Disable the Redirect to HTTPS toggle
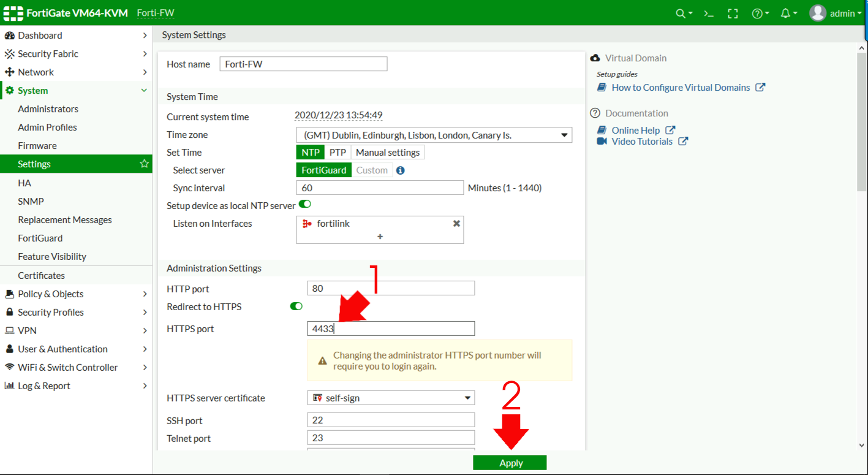 (x=296, y=306)
